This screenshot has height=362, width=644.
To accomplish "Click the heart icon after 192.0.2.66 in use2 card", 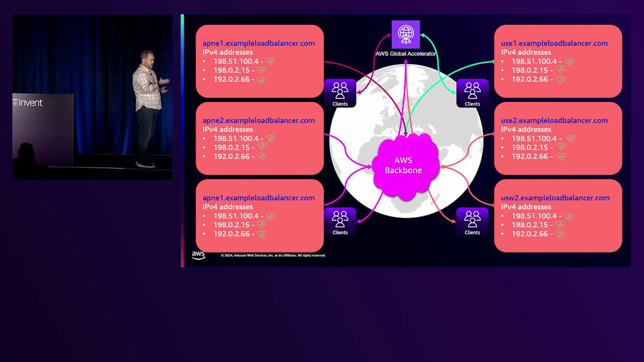I will click(x=560, y=156).
